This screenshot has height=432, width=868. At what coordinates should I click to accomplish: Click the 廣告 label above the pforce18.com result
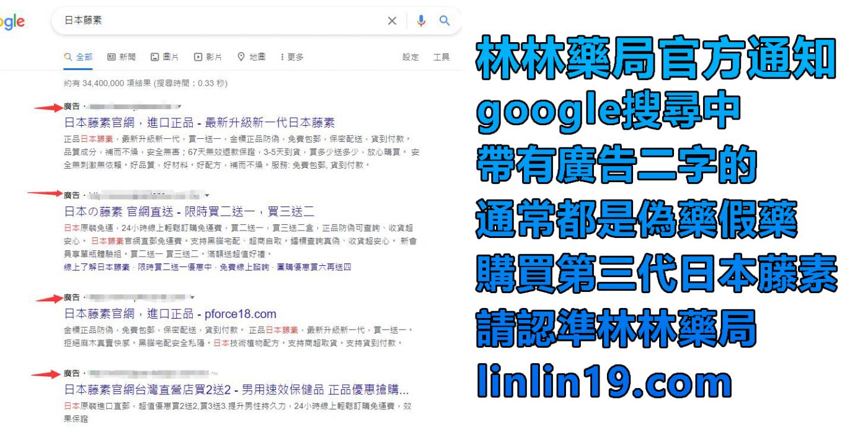click(72, 298)
